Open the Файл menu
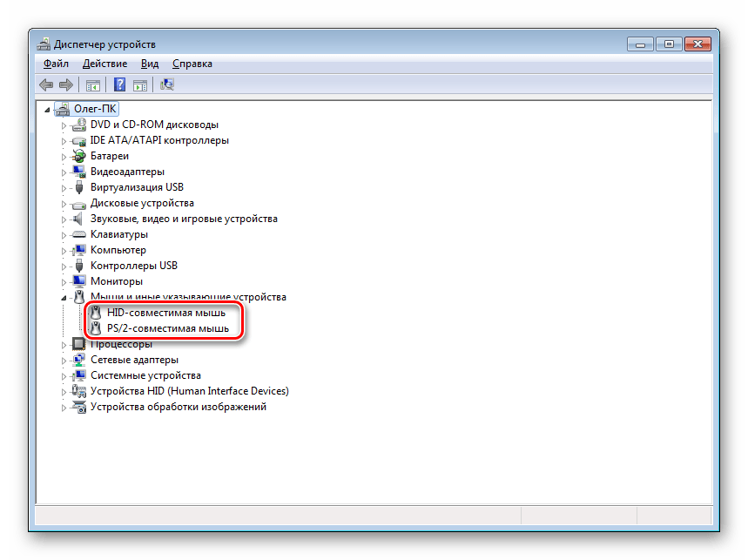Image resolution: width=748 pixels, height=560 pixels. pos(56,64)
